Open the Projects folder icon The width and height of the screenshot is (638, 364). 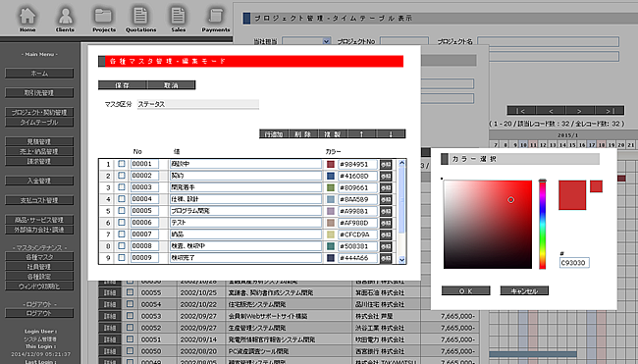point(104,19)
